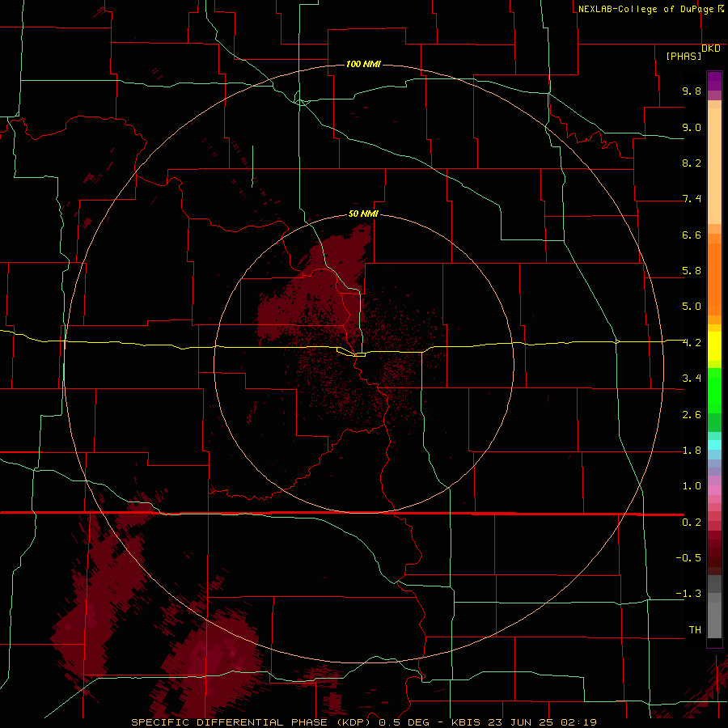Select the DKD unit label above the legend
The image size is (728, 728).
pos(711,49)
